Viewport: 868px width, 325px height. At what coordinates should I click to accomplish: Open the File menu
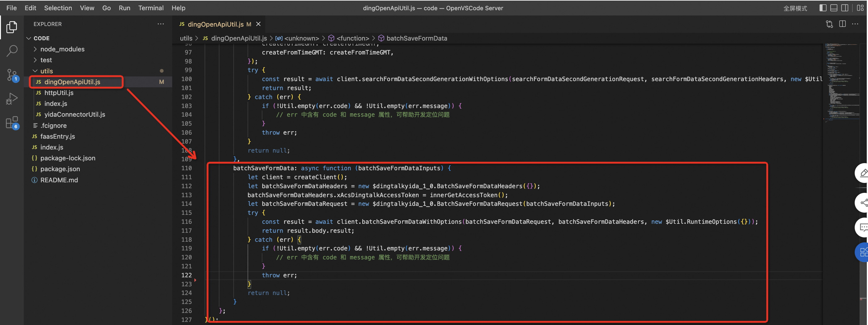[x=11, y=8]
